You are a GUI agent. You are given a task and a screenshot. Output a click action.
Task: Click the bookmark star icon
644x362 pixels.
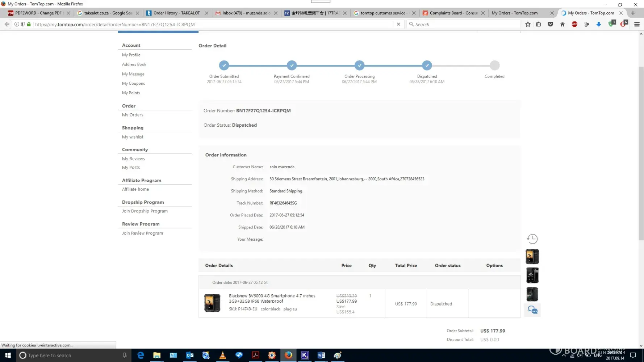528,24
